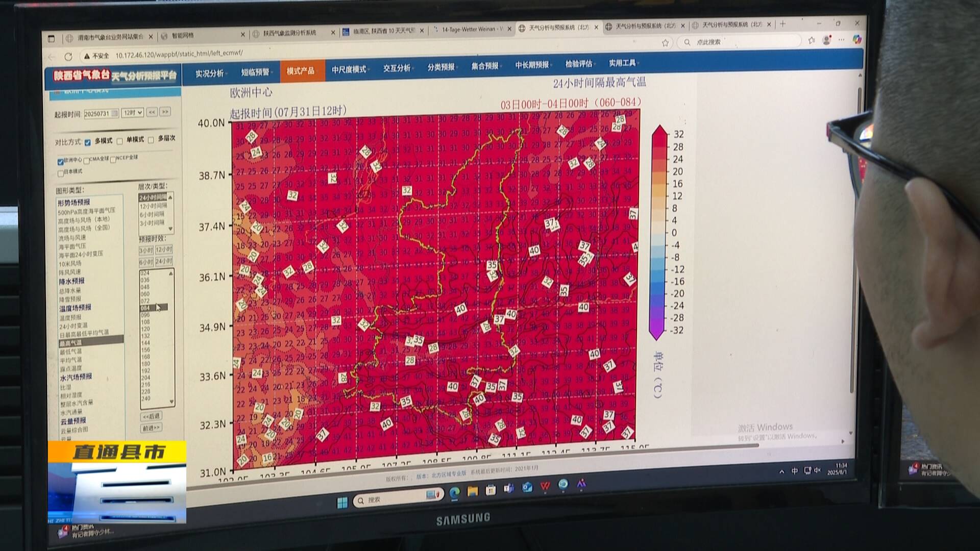Click the favorites star icon in toolbar
980x551 pixels.
point(665,43)
